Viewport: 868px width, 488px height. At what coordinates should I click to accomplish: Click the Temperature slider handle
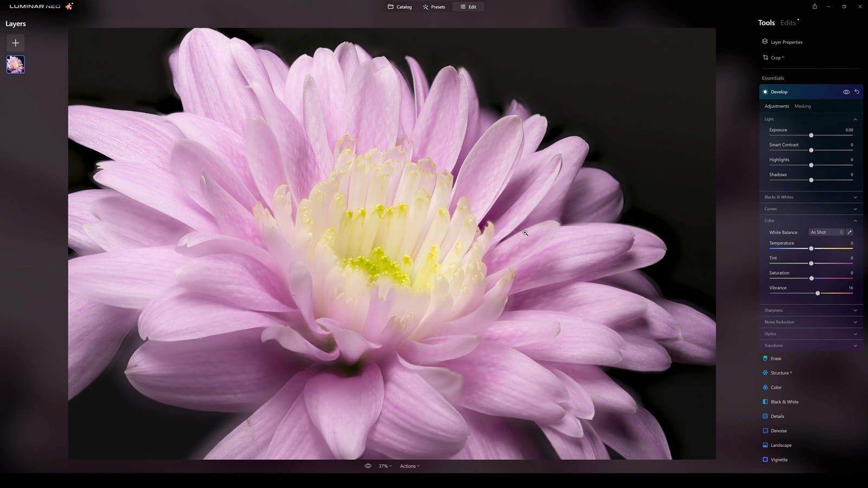tap(811, 248)
